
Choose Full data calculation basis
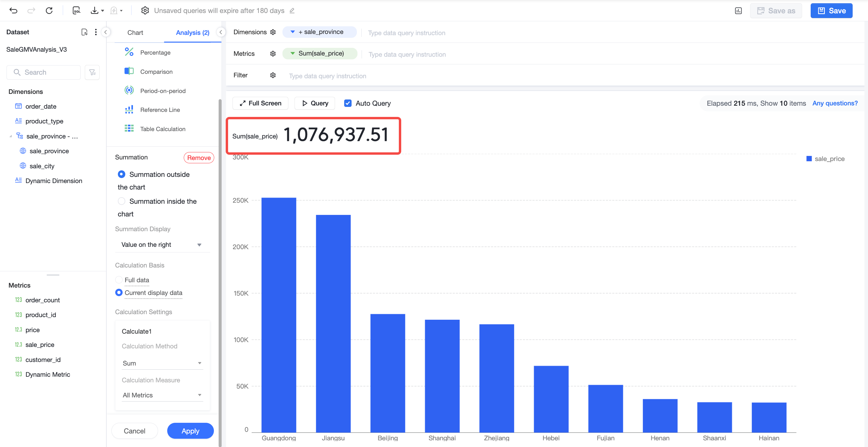(x=118, y=280)
